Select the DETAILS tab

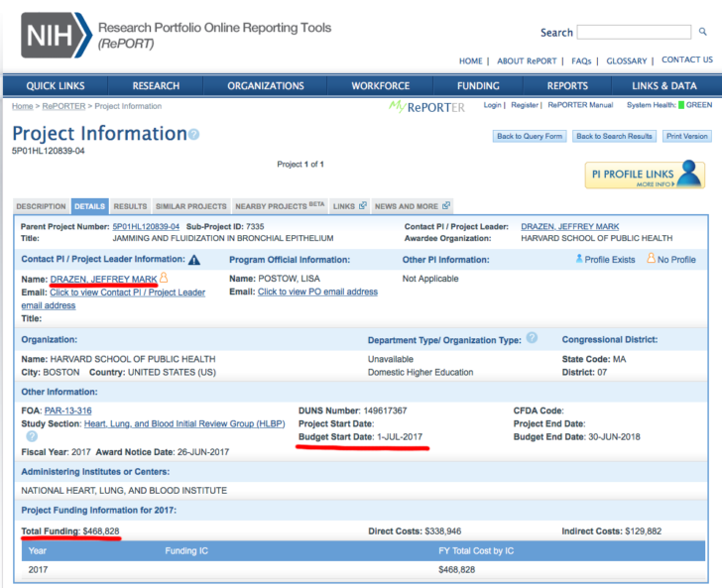click(x=90, y=206)
